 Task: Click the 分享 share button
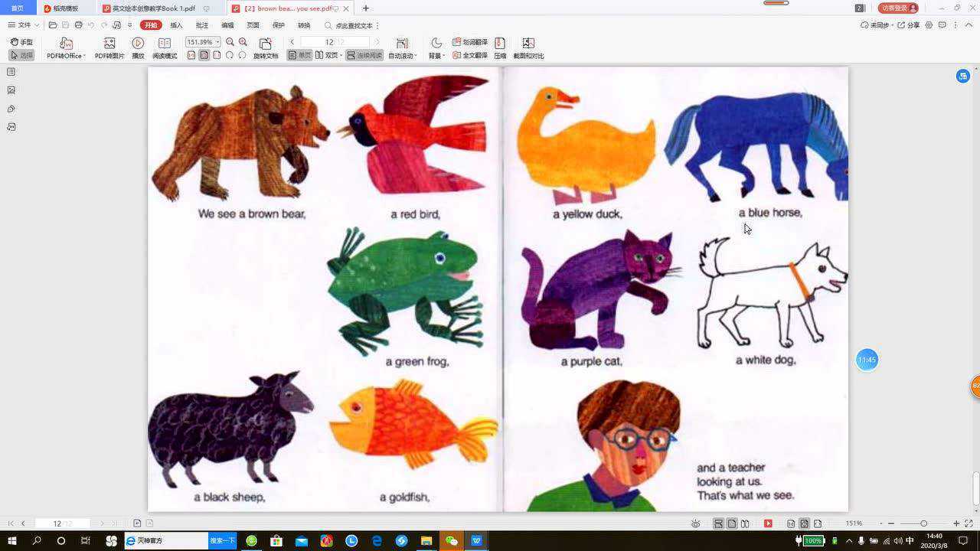[x=909, y=25]
